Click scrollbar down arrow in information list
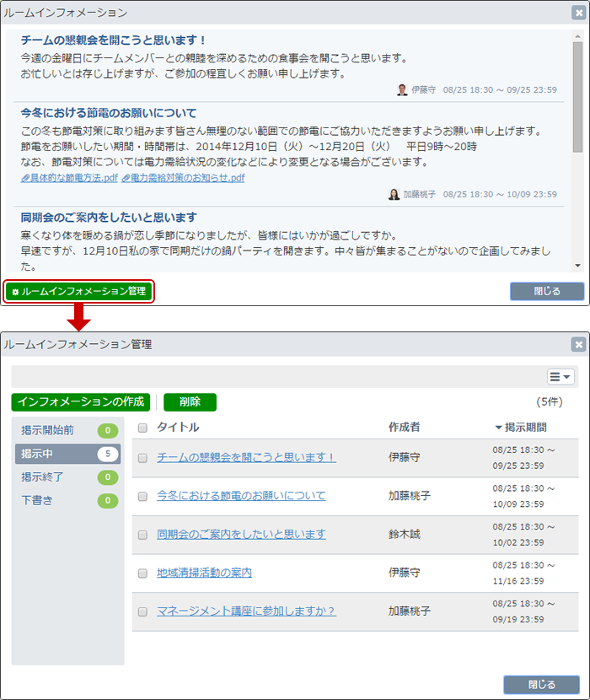Viewport: 590px width, 700px height. (x=577, y=266)
